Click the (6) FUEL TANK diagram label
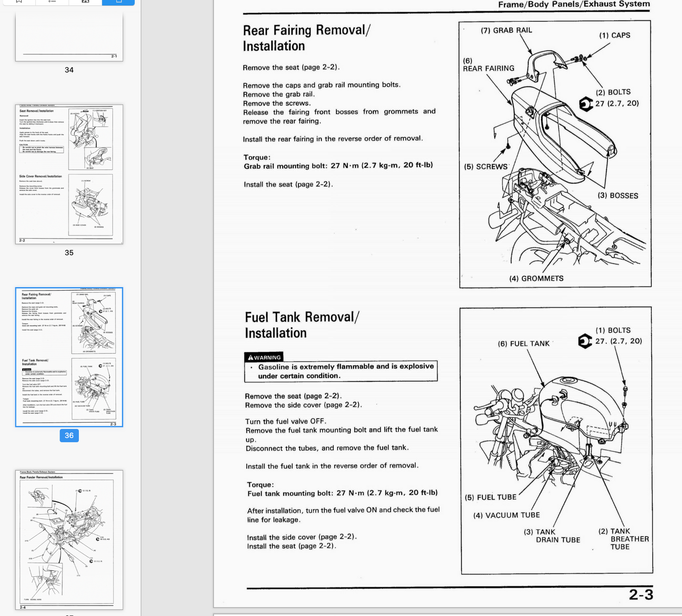This screenshot has width=682, height=616. [x=523, y=344]
